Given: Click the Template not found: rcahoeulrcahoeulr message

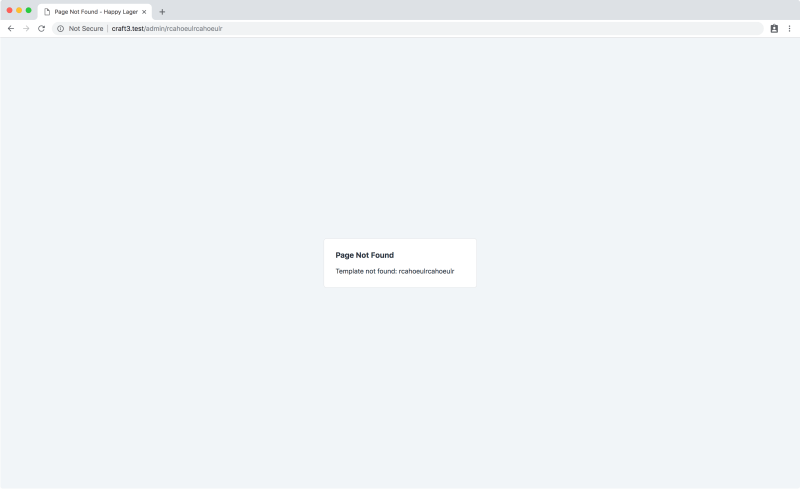Looking at the screenshot, I should (394, 271).
